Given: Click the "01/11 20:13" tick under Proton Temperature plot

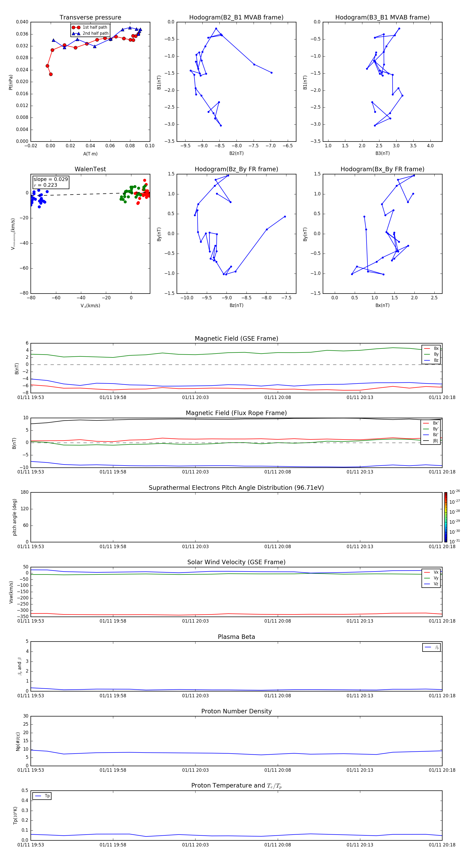Looking at the screenshot, I should click(x=360, y=845).
